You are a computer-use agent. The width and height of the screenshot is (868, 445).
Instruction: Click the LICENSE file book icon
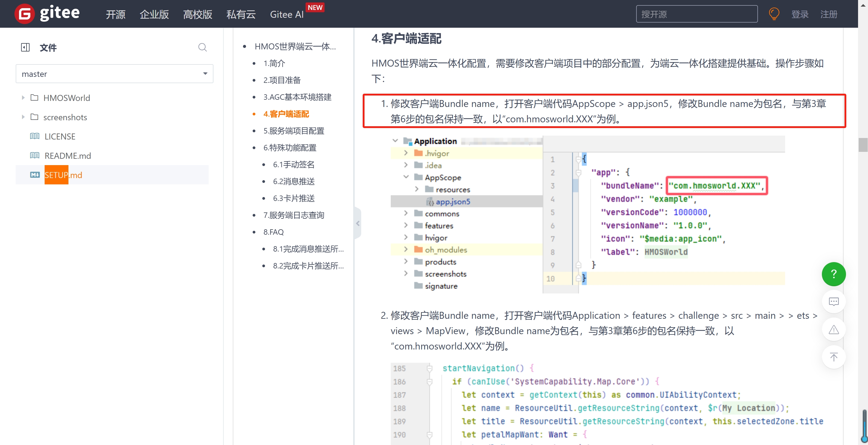coord(35,136)
